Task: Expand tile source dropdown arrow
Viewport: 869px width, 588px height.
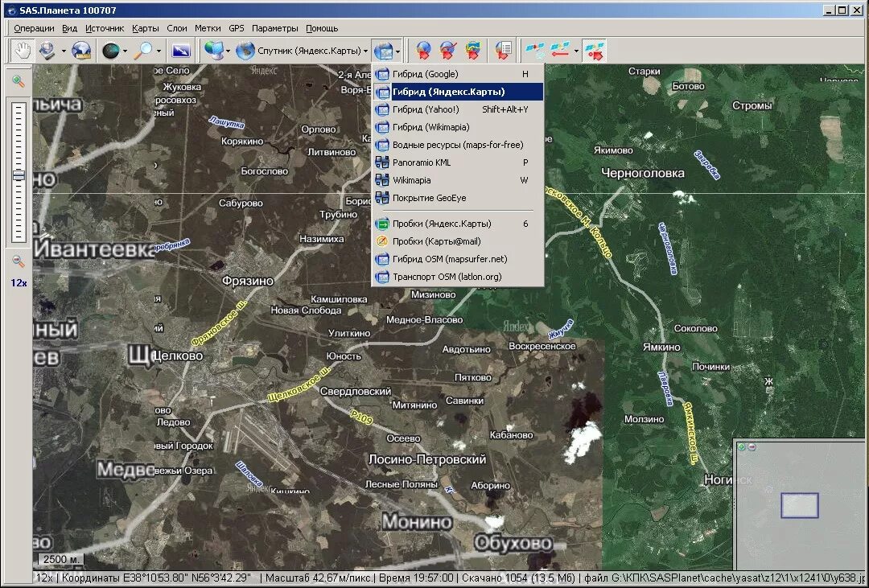Action: point(228,51)
